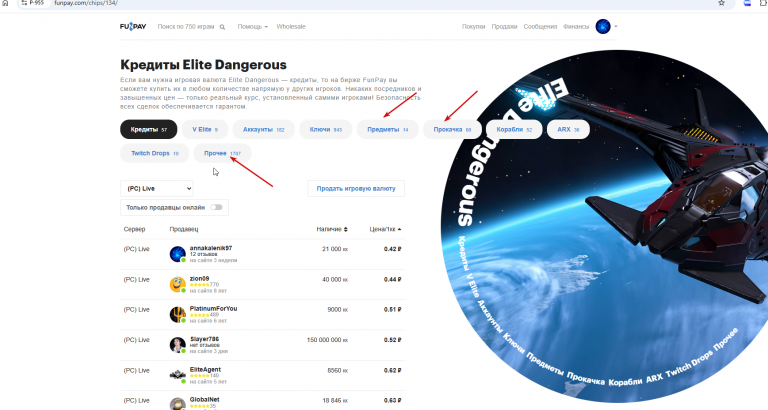The width and height of the screenshot is (768, 410).
Task: Switch to Корабли tab
Action: click(514, 129)
